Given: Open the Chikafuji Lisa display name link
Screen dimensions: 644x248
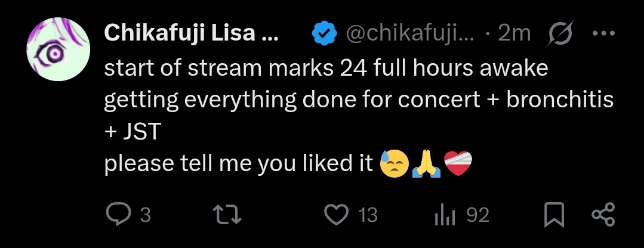Looking at the screenshot, I should [191, 33].
